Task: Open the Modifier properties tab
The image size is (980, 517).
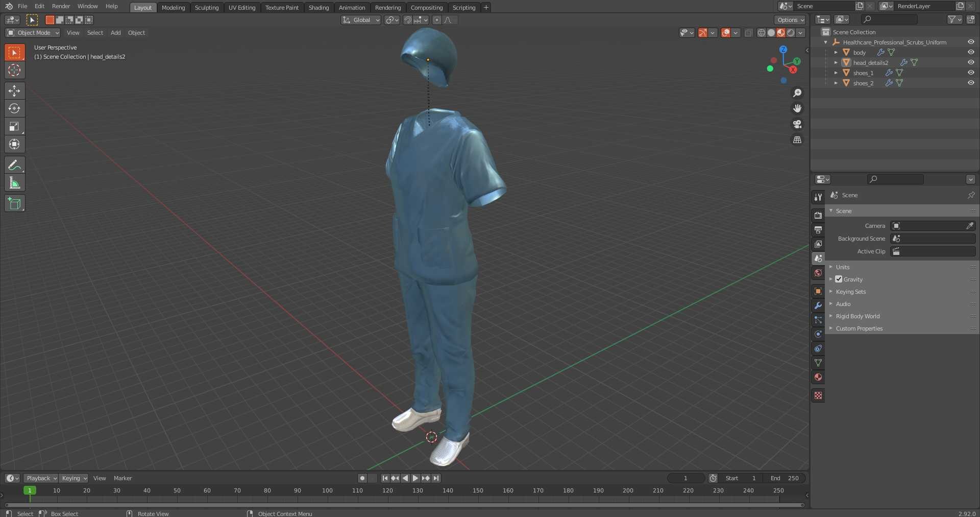Action: point(818,306)
